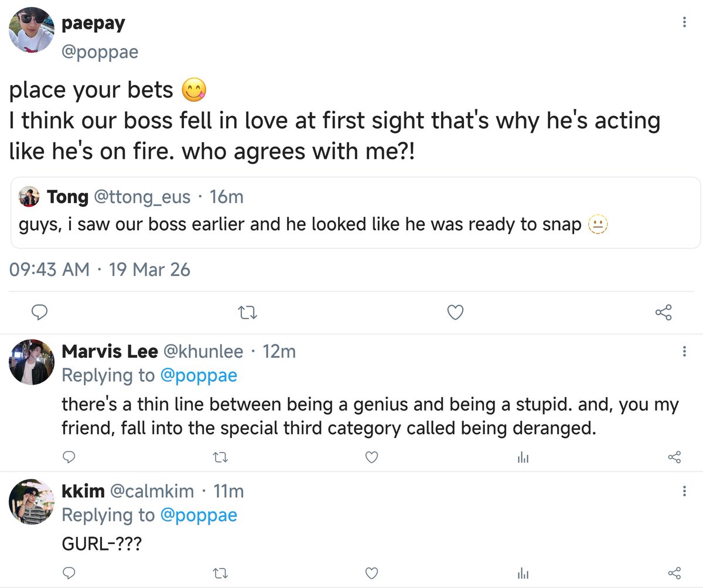Retweet paepay's main tweet
The height and width of the screenshot is (588, 703).
tap(249, 313)
